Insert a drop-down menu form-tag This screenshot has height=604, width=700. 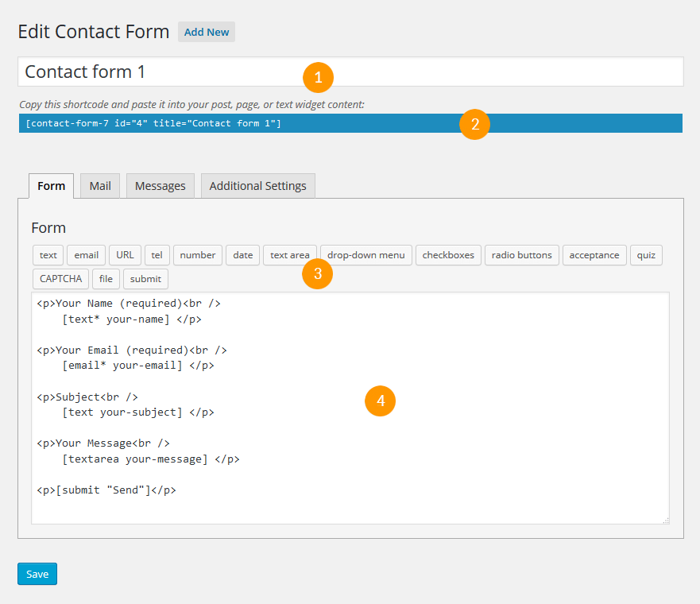click(x=365, y=255)
